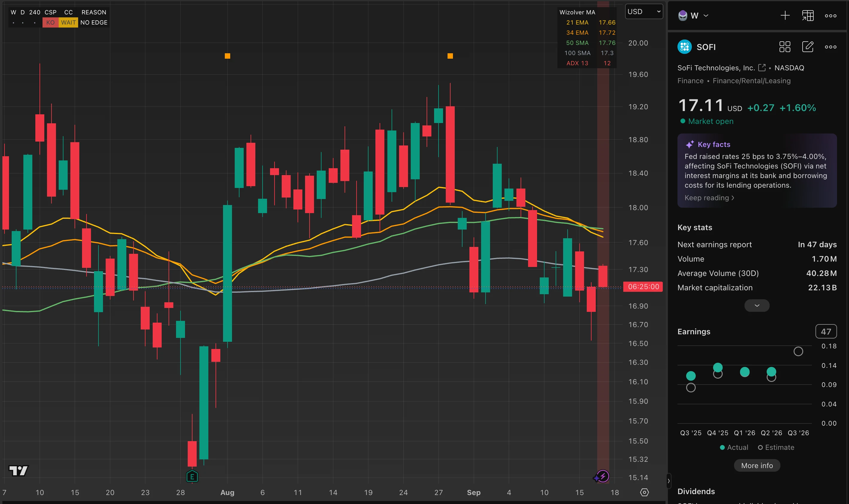Click the earnings E marker on chart
This screenshot has width=849, height=504.
[x=192, y=476]
